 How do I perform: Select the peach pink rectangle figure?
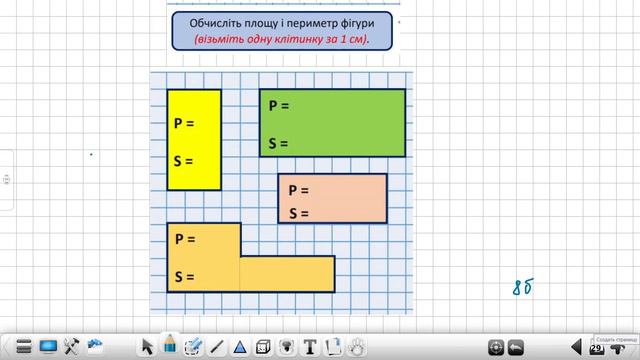coord(332,198)
